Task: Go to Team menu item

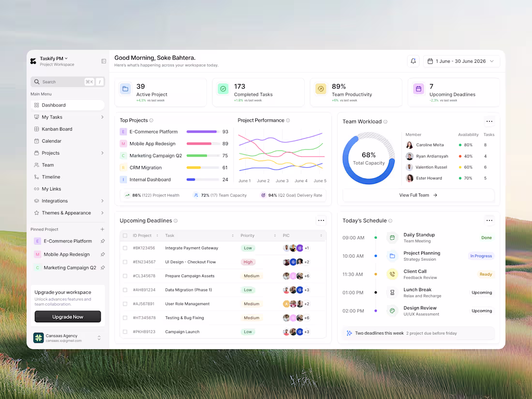Action: [x=68, y=165]
